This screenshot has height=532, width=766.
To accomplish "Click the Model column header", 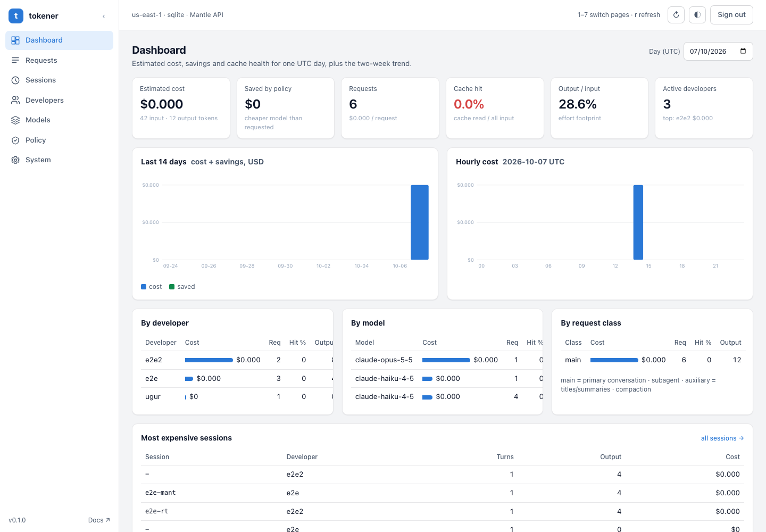I will (364, 343).
